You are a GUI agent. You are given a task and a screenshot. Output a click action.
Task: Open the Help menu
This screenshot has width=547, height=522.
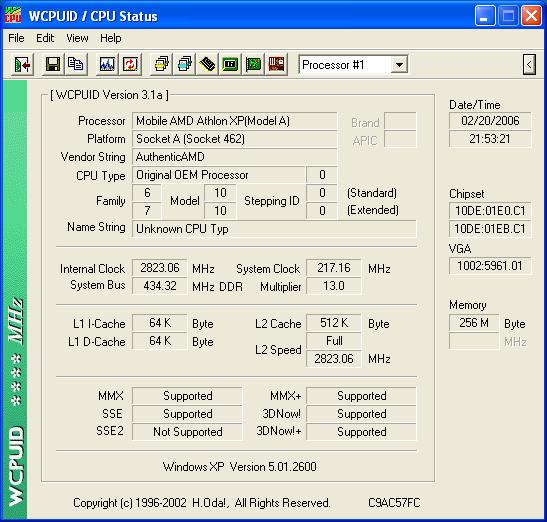pyautogui.click(x=111, y=38)
